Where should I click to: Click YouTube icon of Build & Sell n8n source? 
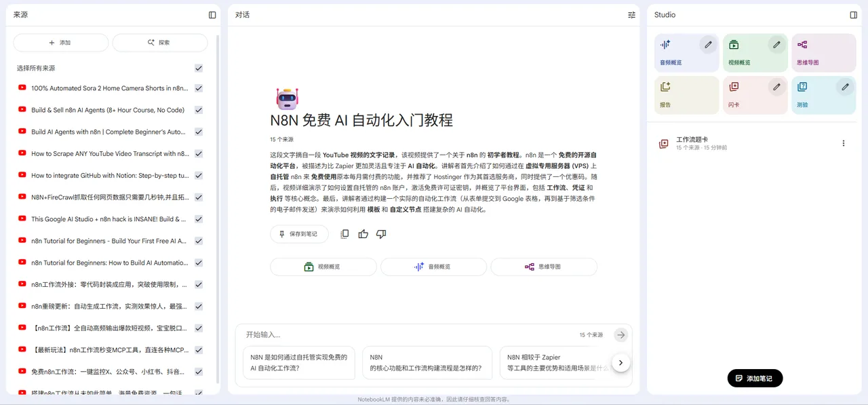[22, 110]
